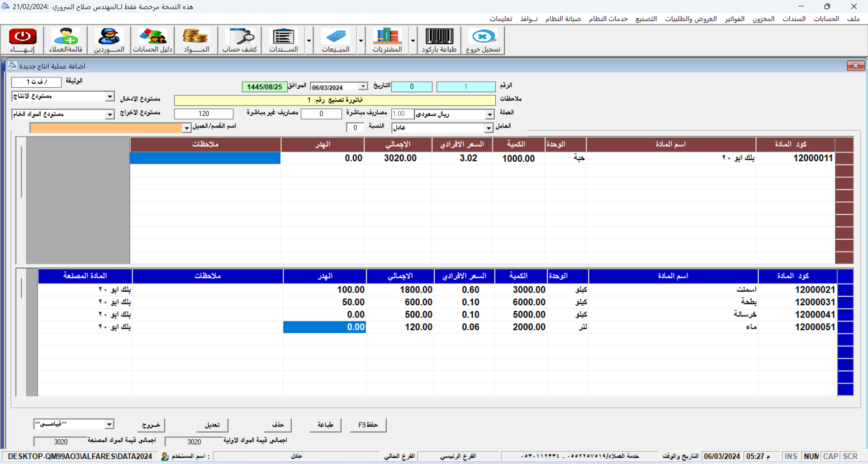
Task: Open the المخزون menu
Action: pos(764,19)
